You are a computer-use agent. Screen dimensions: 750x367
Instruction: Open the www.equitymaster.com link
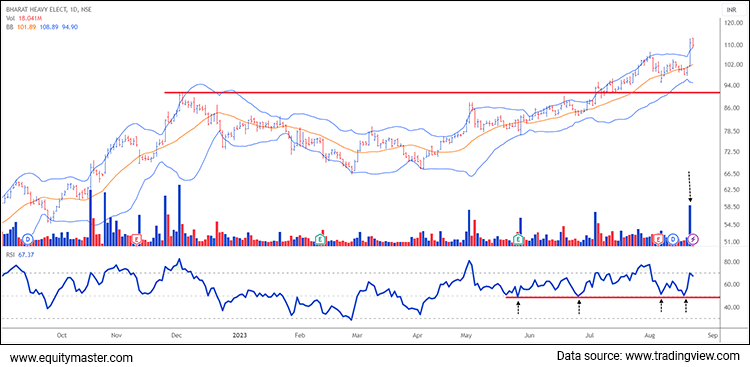[71, 357]
